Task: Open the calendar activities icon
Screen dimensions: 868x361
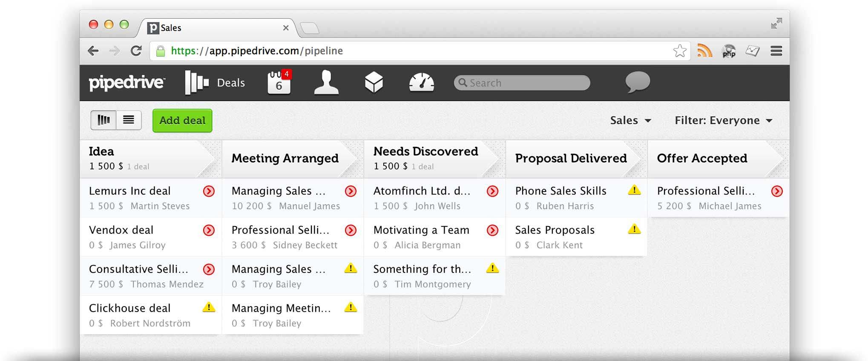Action: pyautogui.click(x=279, y=83)
